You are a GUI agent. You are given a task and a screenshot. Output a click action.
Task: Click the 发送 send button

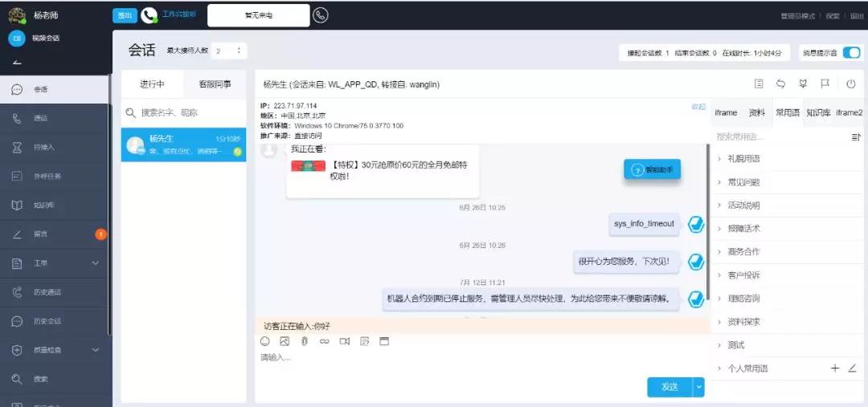coord(669,387)
